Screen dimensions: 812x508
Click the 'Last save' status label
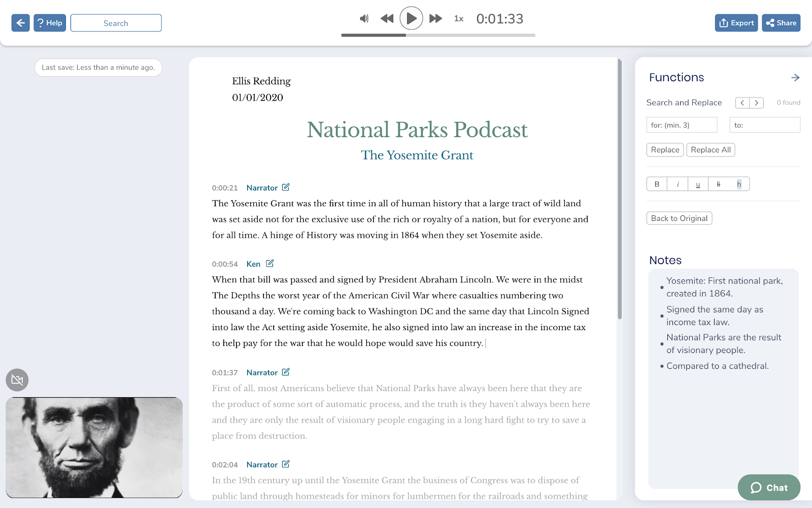click(x=98, y=68)
